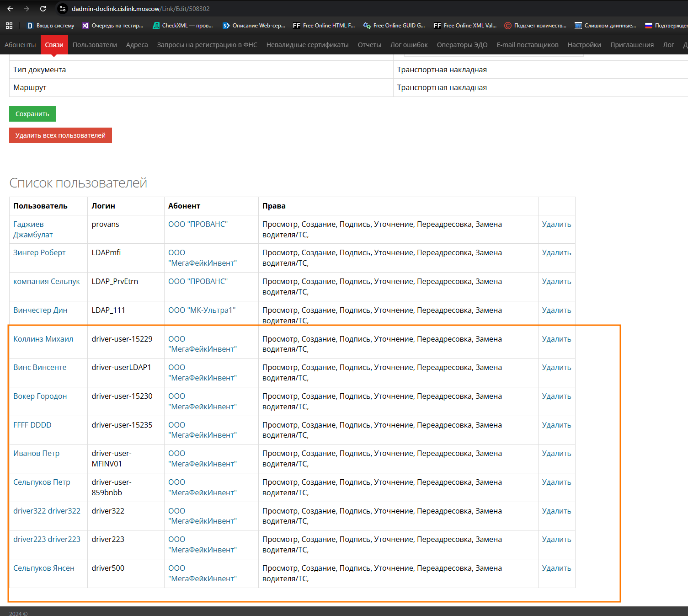Screen dimensions: 688x616
Task: Open subscriber link in the LDAP_PrvEtrn row
Action: pyautogui.click(x=198, y=281)
